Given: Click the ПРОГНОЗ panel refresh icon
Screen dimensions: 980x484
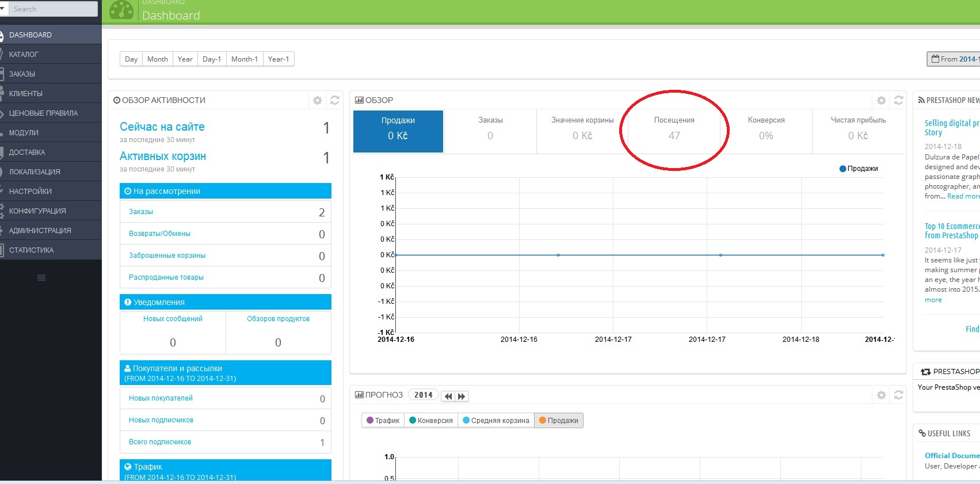Looking at the screenshot, I should coord(898,395).
